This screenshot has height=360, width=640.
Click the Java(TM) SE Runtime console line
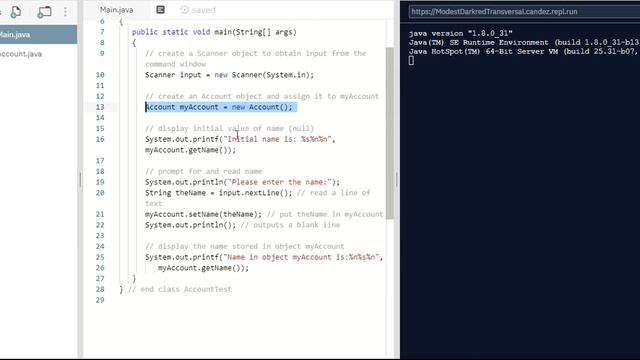pyautogui.click(x=524, y=42)
